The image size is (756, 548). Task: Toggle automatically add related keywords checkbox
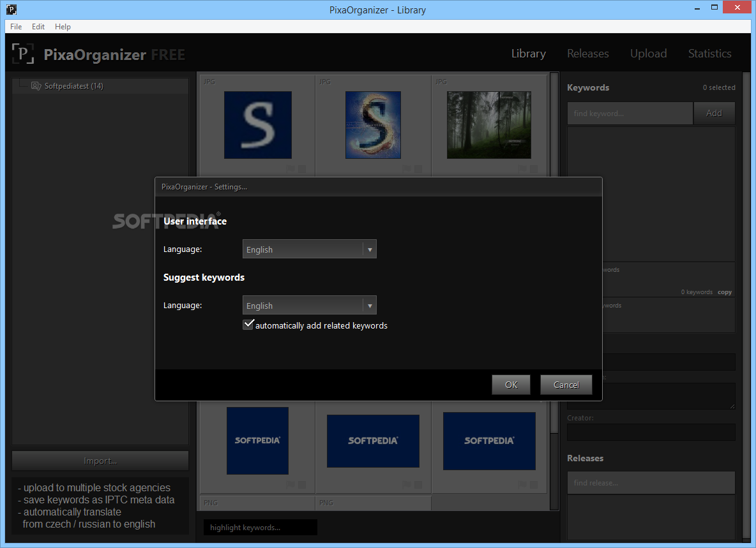[x=248, y=325]
